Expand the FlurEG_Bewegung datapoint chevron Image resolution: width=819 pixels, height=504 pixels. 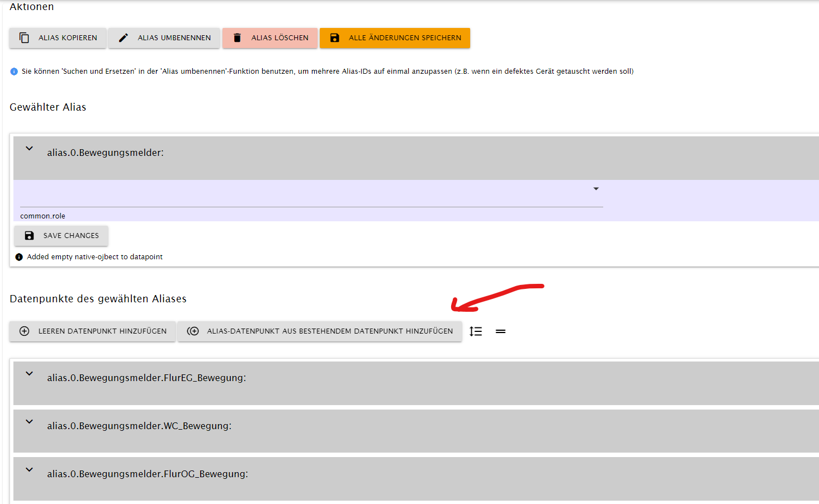click(x=29, y=374)
